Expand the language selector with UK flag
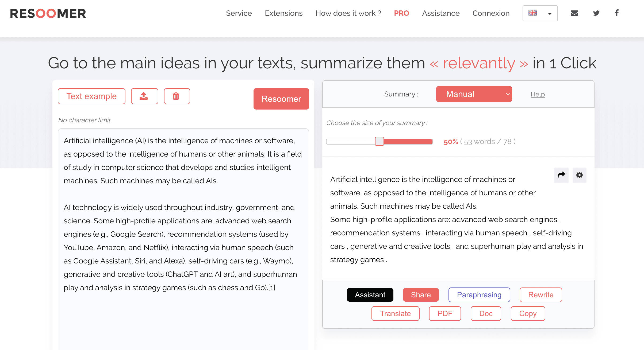Screen dimensions: 644x350 540,13
